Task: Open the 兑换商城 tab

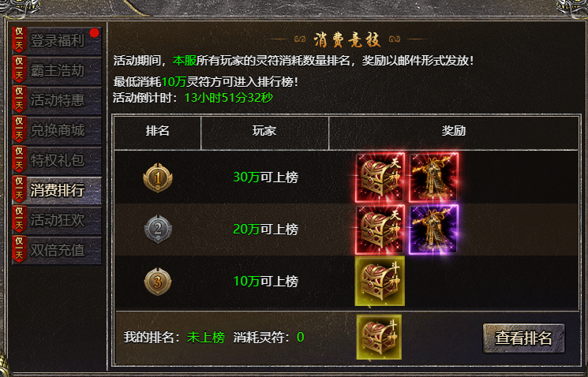Action: (x=57, y=130)
